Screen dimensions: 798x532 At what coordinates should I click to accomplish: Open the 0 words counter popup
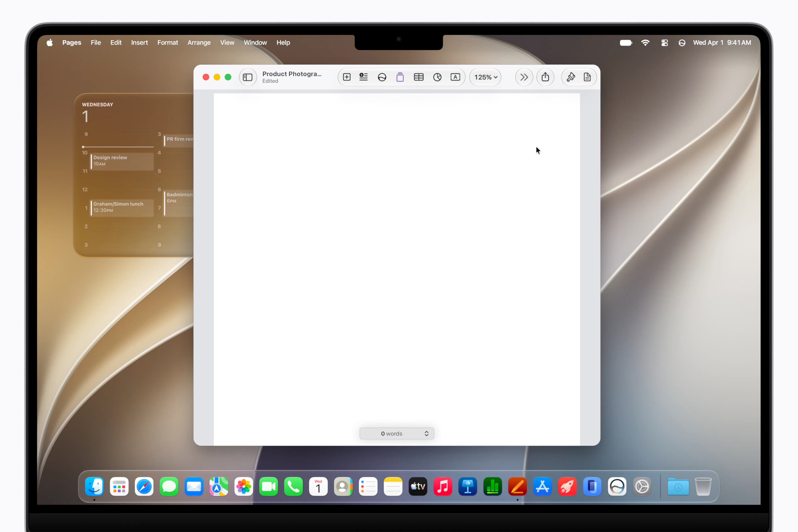(x=397, y=433)
